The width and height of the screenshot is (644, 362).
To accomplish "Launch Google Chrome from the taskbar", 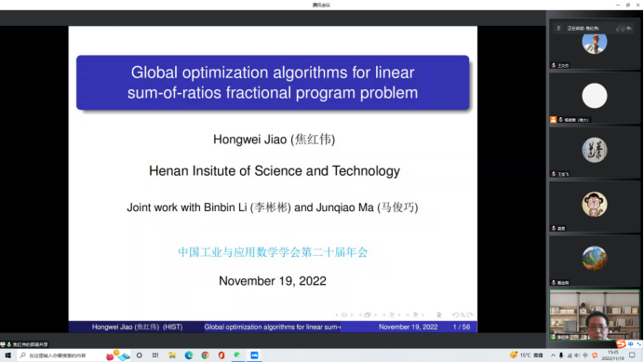I will [205, 355].
